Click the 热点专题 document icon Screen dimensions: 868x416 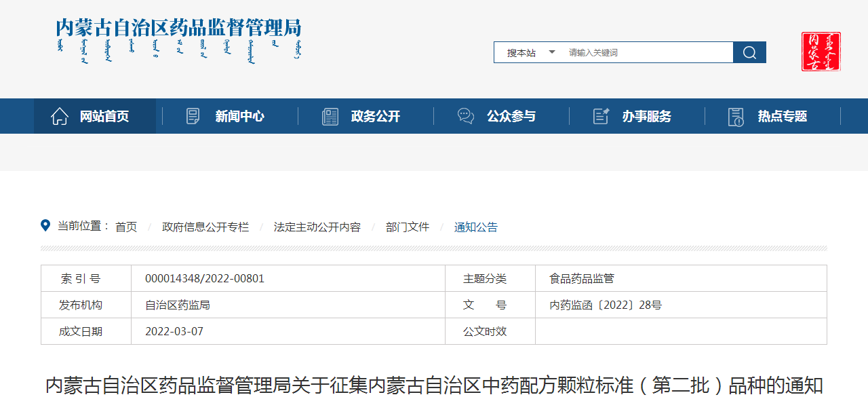736,116
